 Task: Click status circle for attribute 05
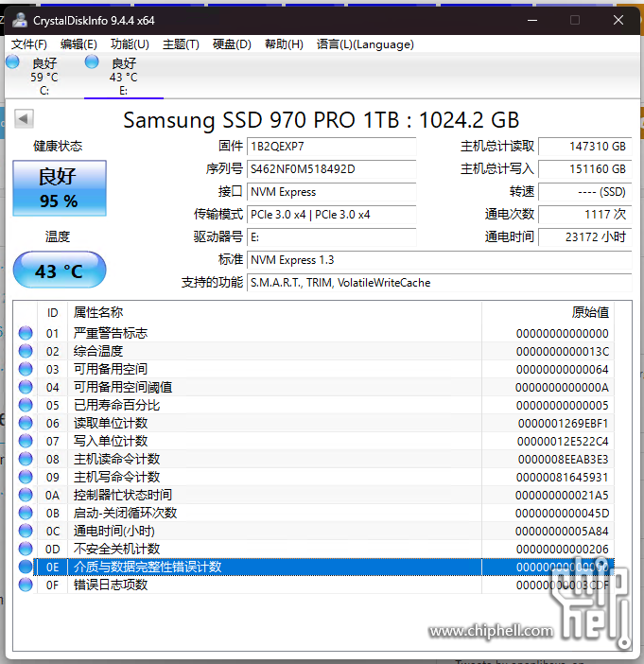(26, 405)
